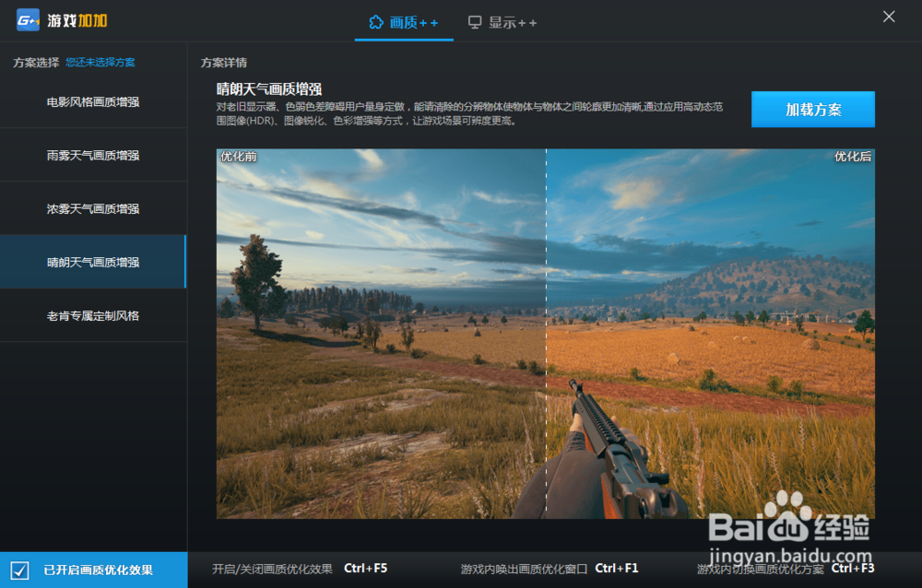Click the 加载方案 button
This screenshot has width=922, height=588.
pyautogui.click(x=812, y=109)
